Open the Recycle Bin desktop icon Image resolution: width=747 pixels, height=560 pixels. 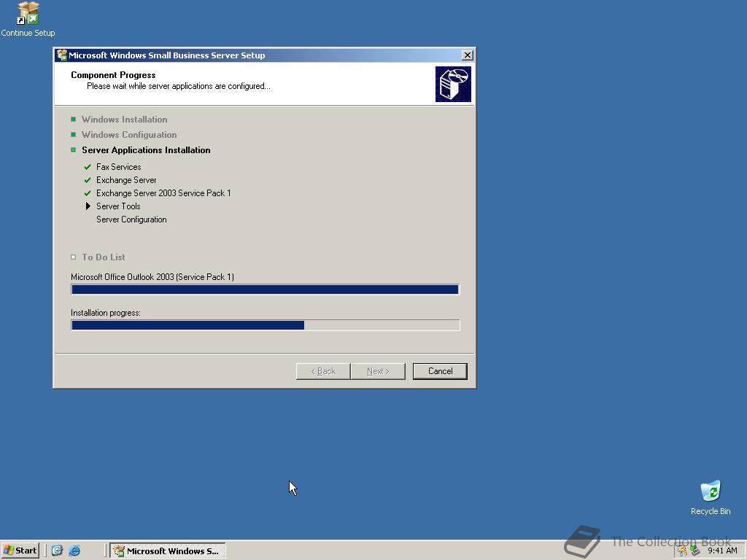pos(711,497)
